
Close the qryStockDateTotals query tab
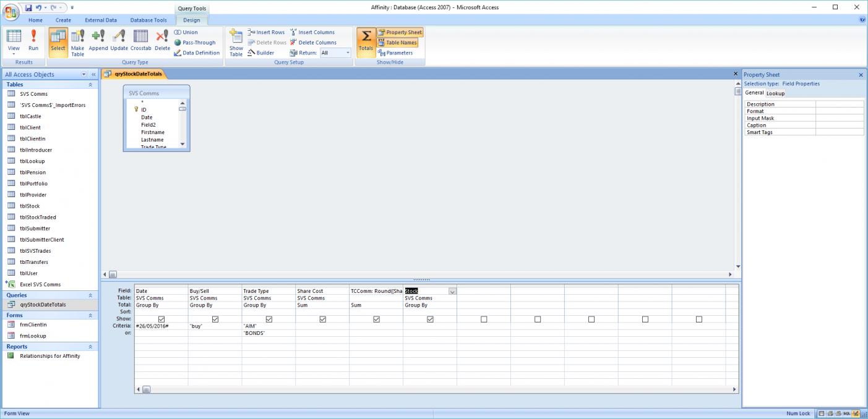pyautogui.click(x=736, y=74)
